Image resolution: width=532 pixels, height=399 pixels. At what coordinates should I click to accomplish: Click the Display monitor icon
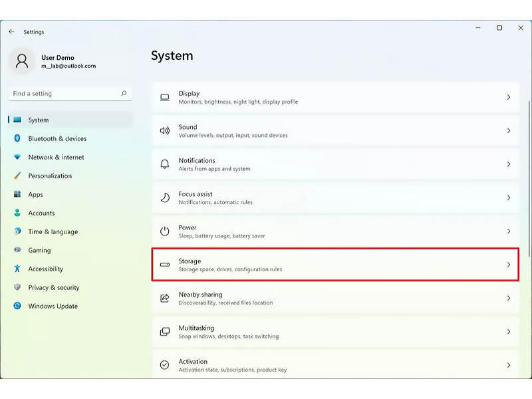[165, 97]
